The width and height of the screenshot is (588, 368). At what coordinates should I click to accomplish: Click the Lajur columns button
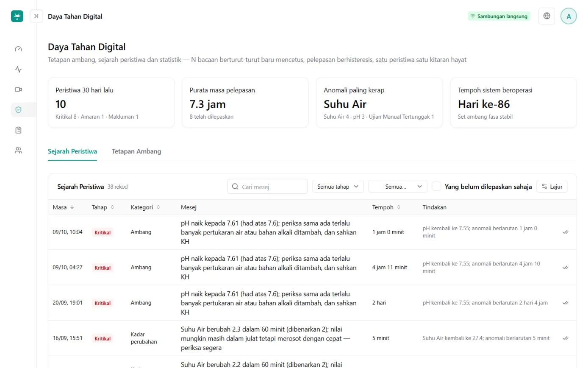coord(552,186)
